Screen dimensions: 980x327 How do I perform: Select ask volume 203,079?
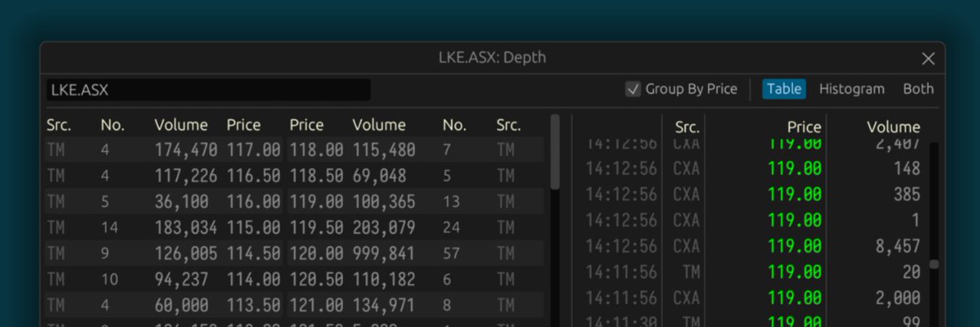(x=384, y=228)
